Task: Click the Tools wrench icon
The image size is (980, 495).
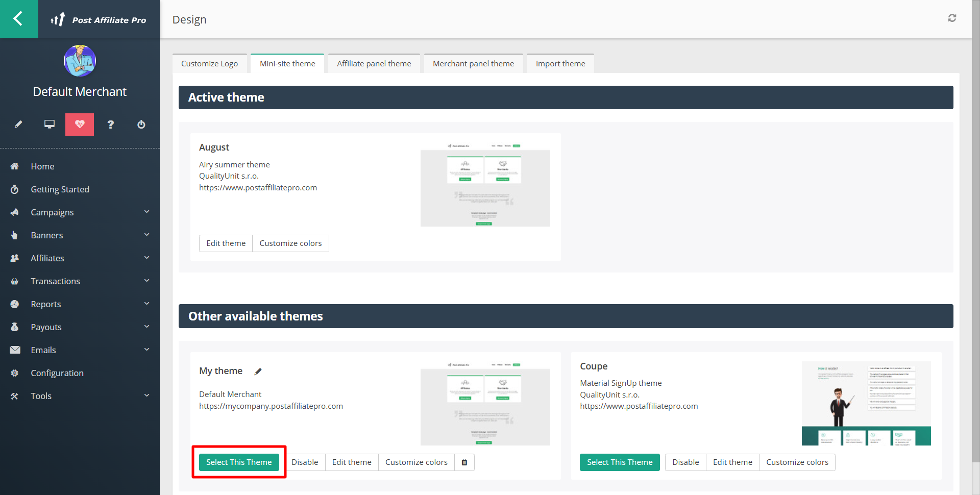Action: 15,396
